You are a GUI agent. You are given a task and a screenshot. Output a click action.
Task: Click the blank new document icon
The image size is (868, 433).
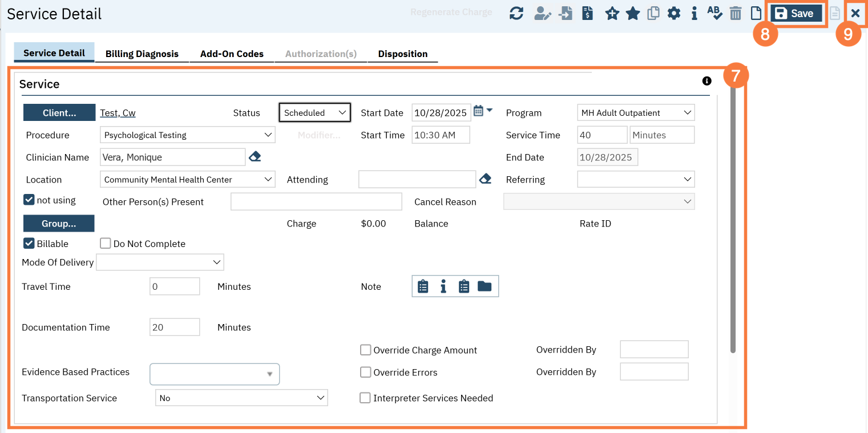[756, 14]
